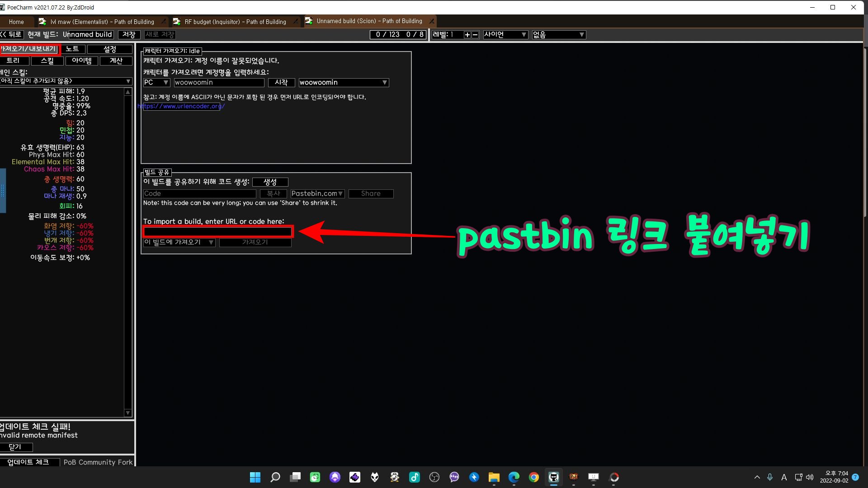Viewport: 868px width, 488px height.
Task: Increase level with the plus button
Action: pos(467,35)
